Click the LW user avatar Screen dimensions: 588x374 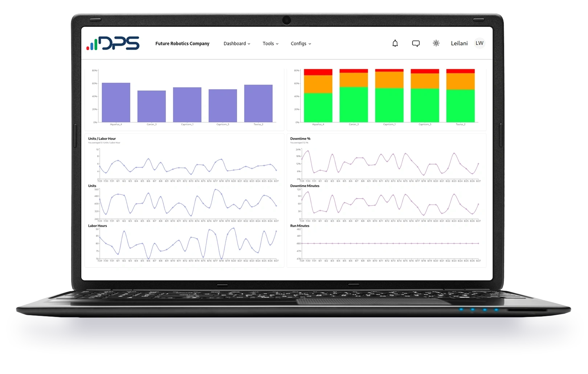click(479, 43)
